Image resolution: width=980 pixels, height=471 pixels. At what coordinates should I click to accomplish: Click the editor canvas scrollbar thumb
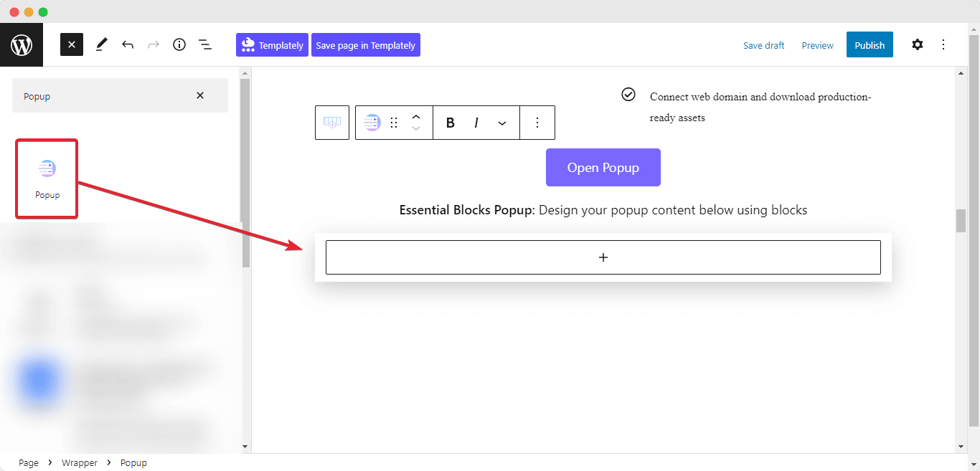tap(961, 221)
